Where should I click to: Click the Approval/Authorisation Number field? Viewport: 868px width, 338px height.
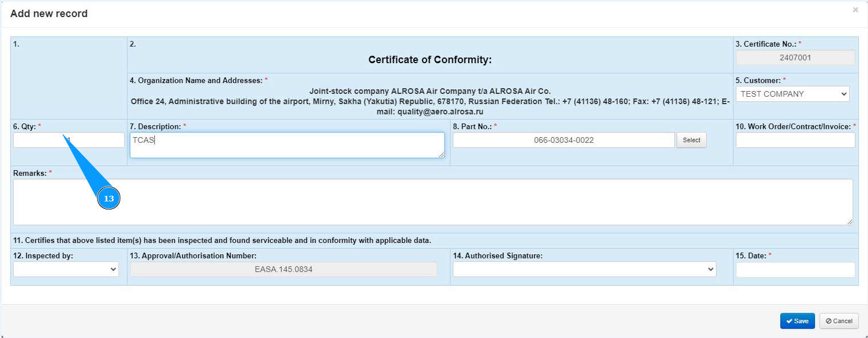point(283,270)
